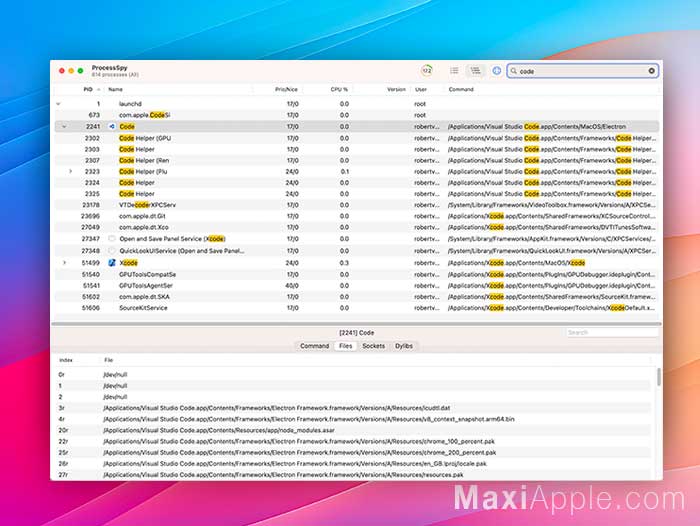Select the GPUToolsAgentSer process
The height and width of the screenshot is (526, 700).
(x=356, y=285)
